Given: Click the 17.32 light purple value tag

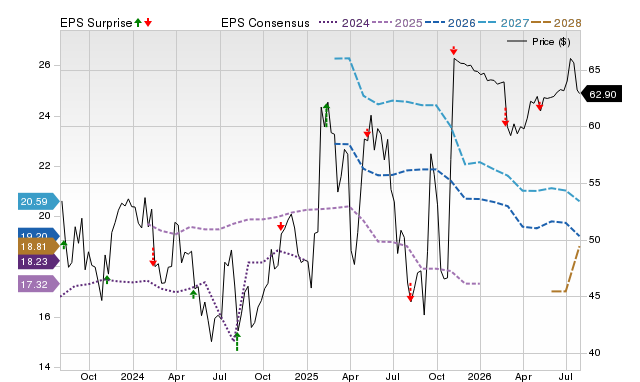Looking at the screenshot, I should click(38, 284).
